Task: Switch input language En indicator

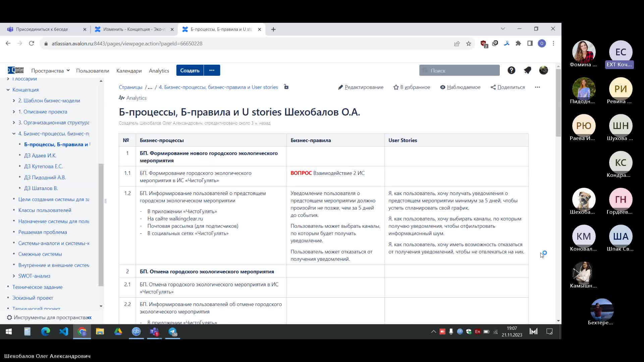Action: (x=477, y=331)
